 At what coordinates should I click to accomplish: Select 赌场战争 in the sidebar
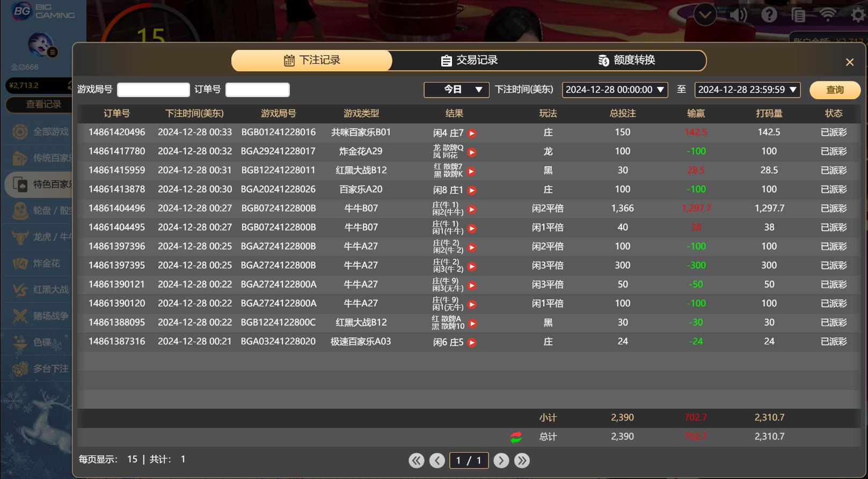pyautogui.click(x=38, y=315)
